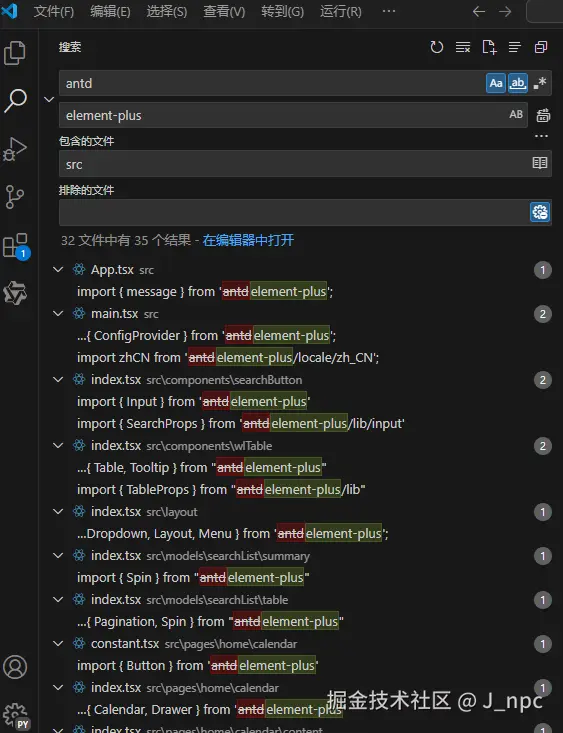Collapse the App.tsx result group

coord(58,269)
